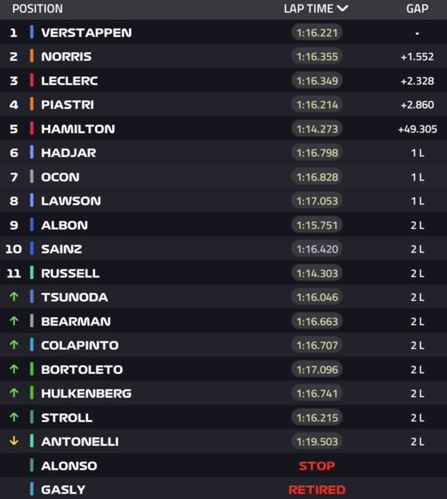447x499 pixels.
Task: Click the green up arrow beside Bortoleto
Action: coord(14,369)
